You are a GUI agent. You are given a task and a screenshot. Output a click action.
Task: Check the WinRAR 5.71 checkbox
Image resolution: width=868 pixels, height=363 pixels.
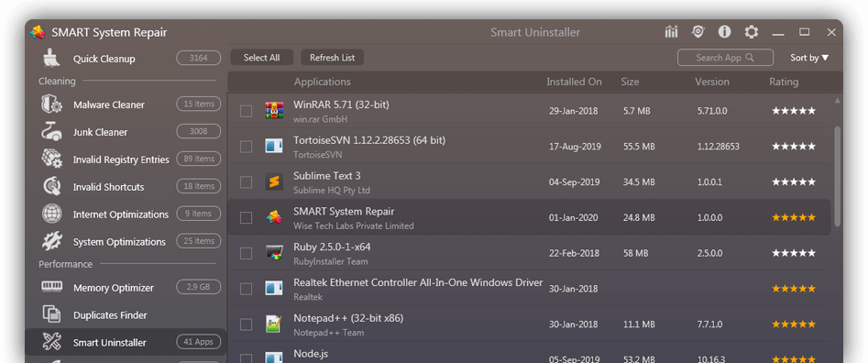point(246,111)
